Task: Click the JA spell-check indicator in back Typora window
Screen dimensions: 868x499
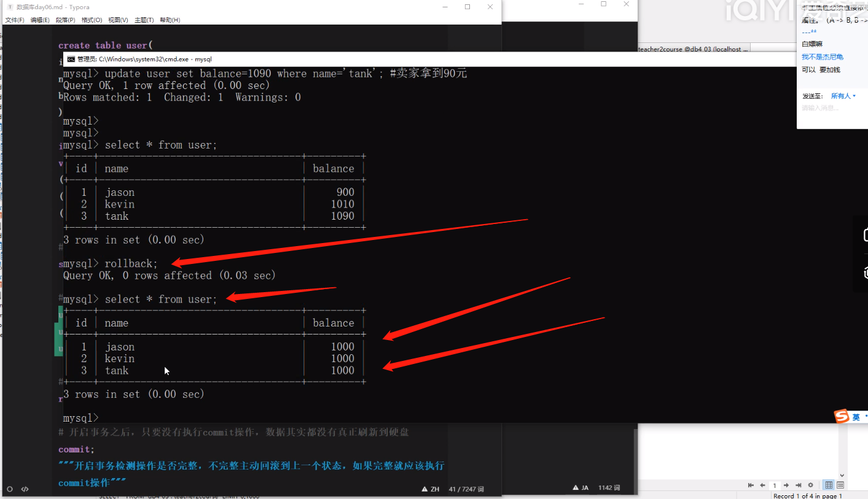Action: click(581, 488)
